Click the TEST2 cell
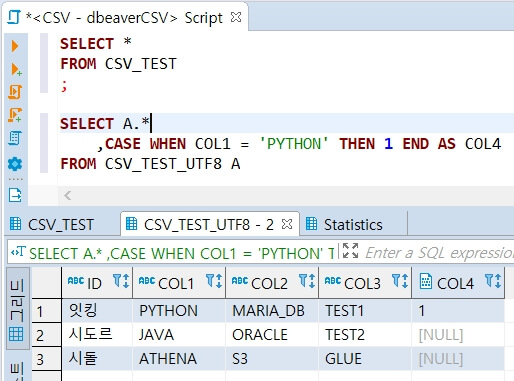Image resolution: width=514 pixels, height=381 pixels. pos(365,335)
